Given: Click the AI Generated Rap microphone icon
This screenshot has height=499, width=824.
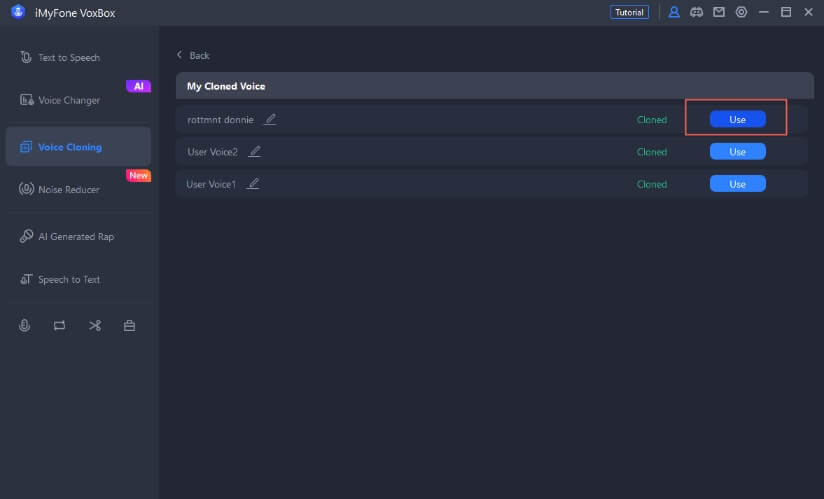Looking at the screenshot, I should tap(26, 236).
